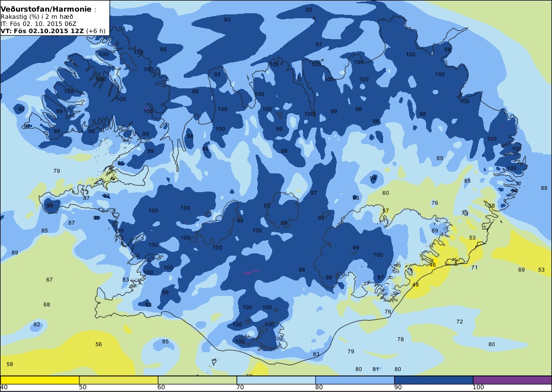Viewport: 552px width, 392px height.
Task: Click the yellow-green 50–60 legend swatch
Action: coord(119,380)
